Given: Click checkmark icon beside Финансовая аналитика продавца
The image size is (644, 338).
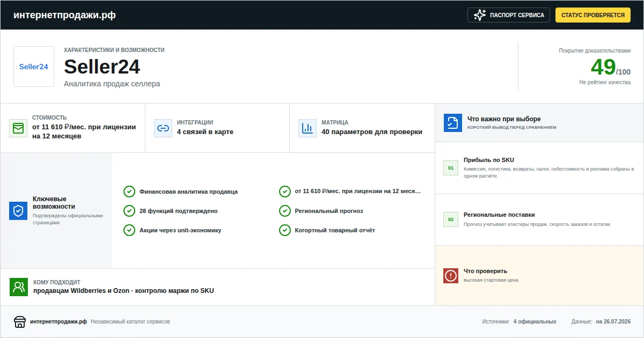Looking at the screenshot, I should coord(129,192).
